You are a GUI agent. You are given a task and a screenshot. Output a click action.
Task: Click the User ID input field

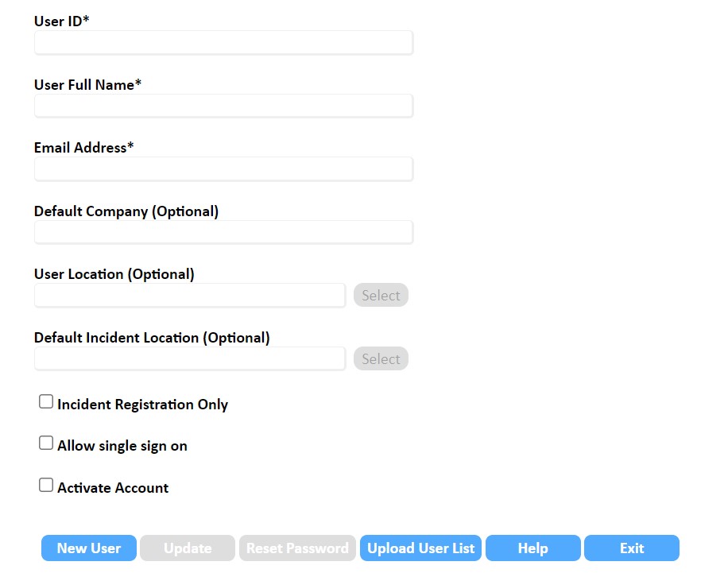tap(223, 43)
